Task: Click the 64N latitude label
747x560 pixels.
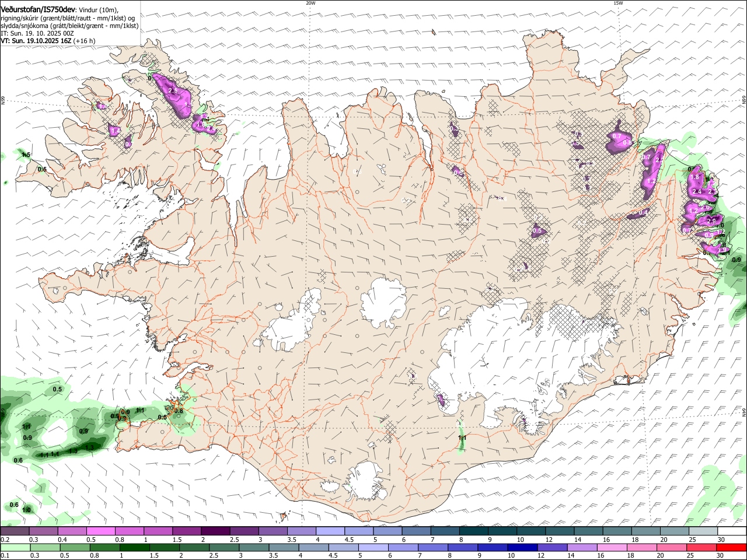Action: tap(744, 412)
